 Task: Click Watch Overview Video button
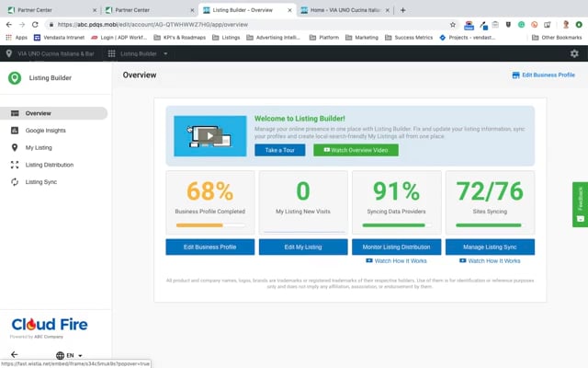(x=356, y=150)
